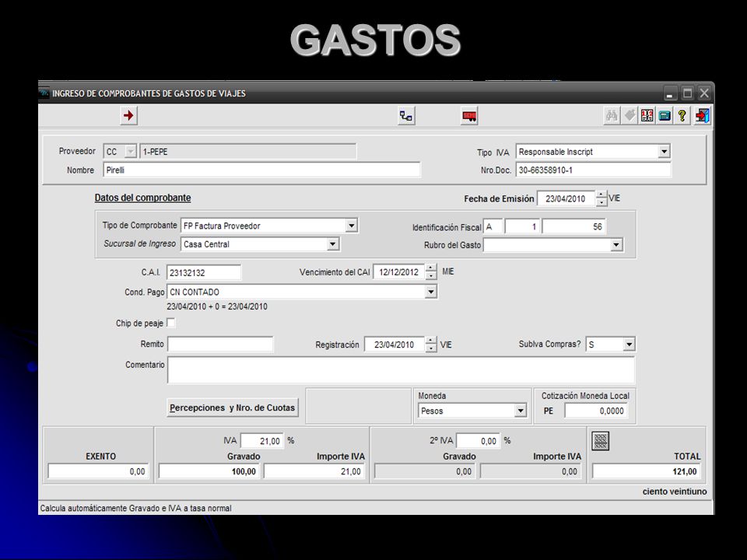This screenshot has width=747, height=560.
Task: Click the red truck toolbar icon
Action: click(469, 116)
